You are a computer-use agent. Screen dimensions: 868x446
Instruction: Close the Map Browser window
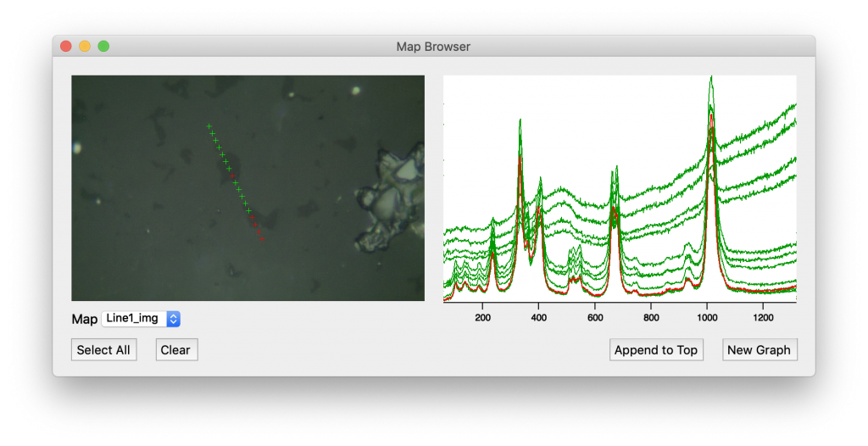66,46
